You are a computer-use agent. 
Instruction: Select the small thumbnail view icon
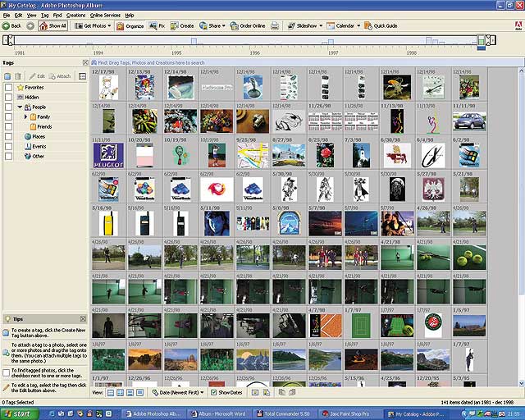click(x=111, y=393)
